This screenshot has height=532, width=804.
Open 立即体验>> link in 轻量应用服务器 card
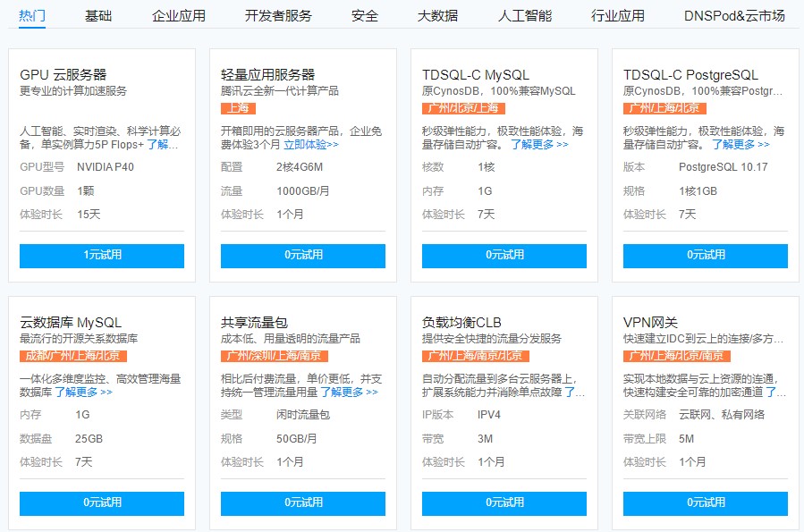pos(311,145)
